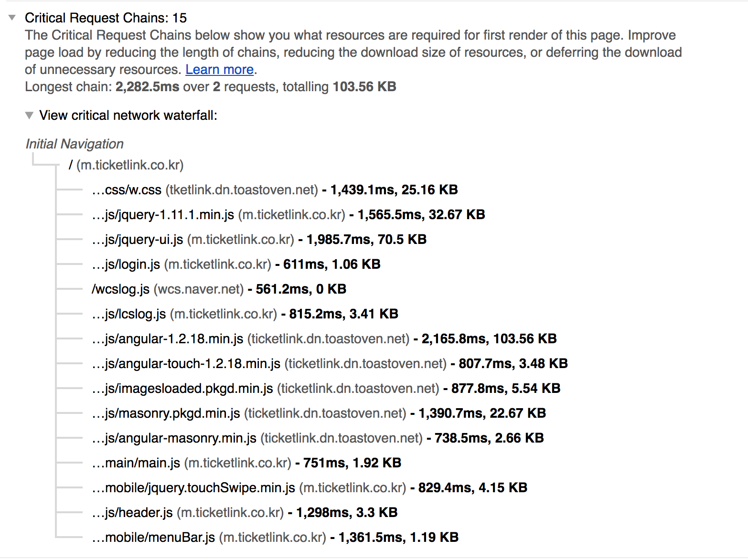Click the Initial Navigation label
The width and height of the screenshot is (748, 560).
pyautogui.click(x=75, y=144)
